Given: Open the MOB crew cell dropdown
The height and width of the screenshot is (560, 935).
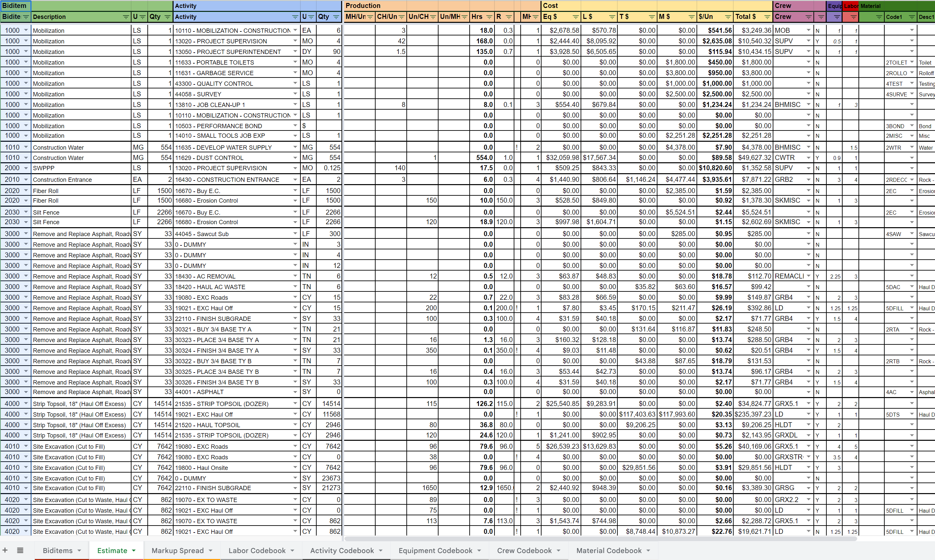Looking at the screenshot, I should tap(808, 30).
